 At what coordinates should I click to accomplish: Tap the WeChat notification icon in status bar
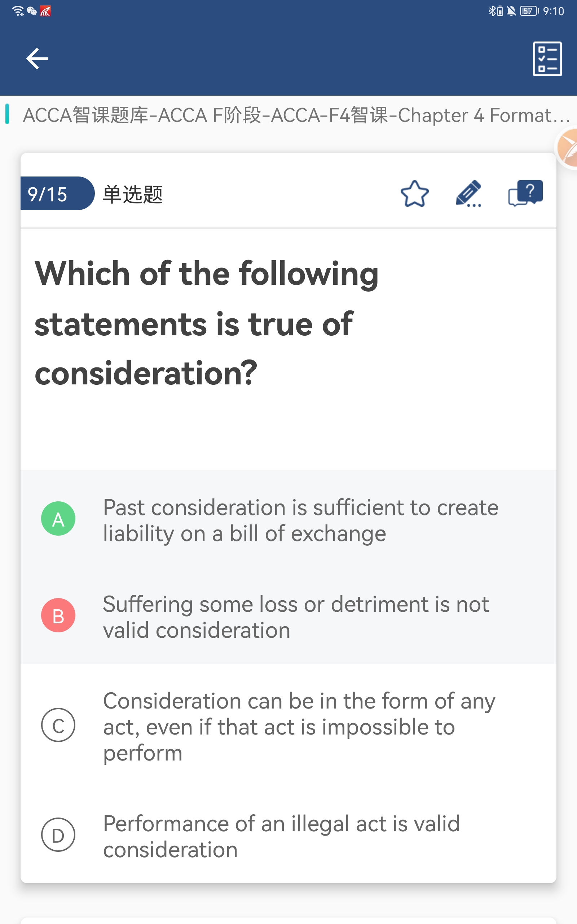pyautogui.click(x=32, y=11)
